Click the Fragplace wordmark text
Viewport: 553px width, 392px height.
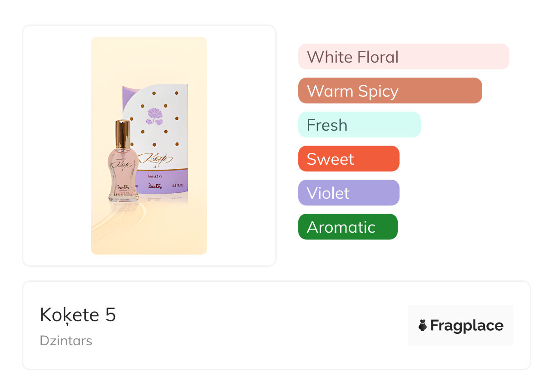tap(466, 326)
